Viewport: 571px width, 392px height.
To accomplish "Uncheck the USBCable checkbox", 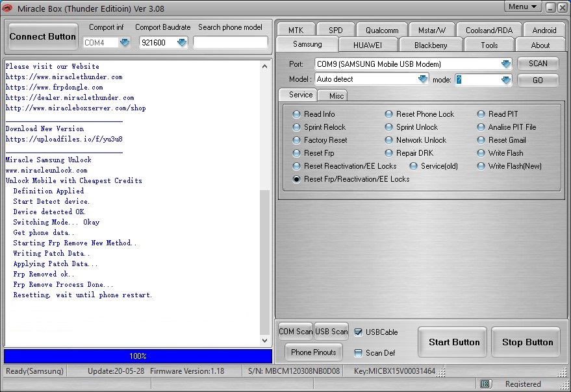I will tap(359, 332).
